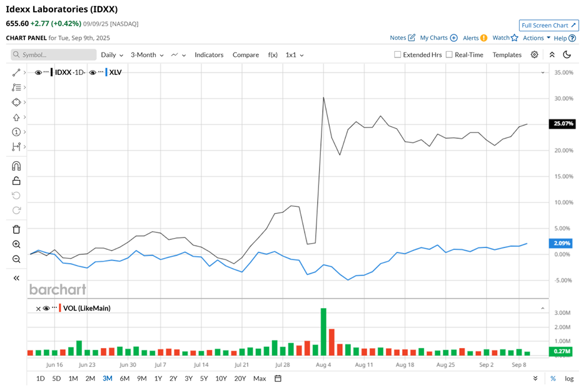Image resolution: width=588 pixels, height=388 pixels.
Task: Focus the Symbol search field
Action: coord(54,55)
